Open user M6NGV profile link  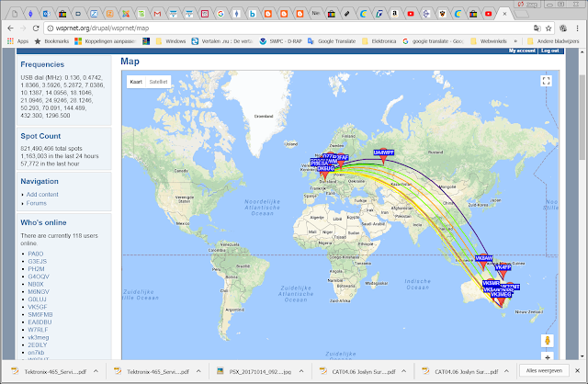point(39,291)
